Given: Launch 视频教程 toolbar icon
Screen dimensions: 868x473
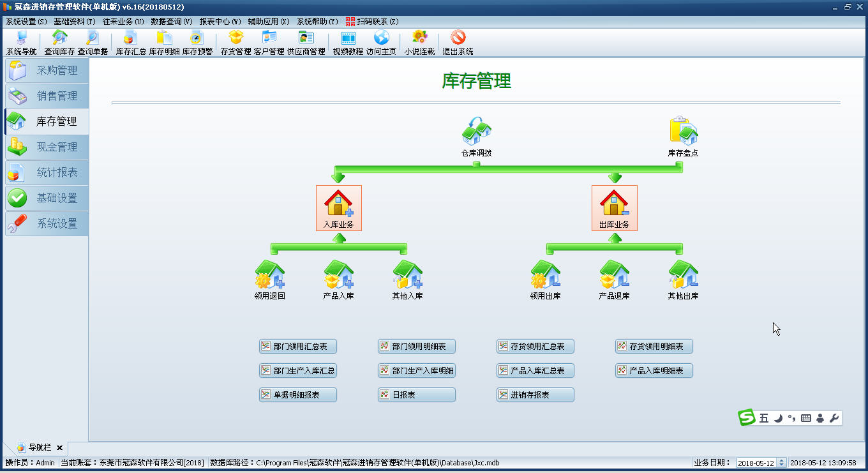Looking at the screenshot, I should [x=348, y=43].
